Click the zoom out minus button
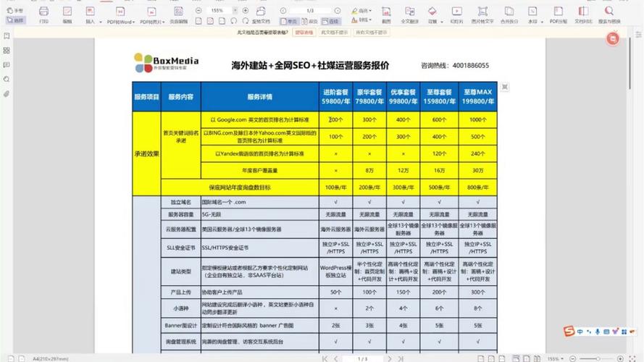The image size is (644, 362). 198,10
